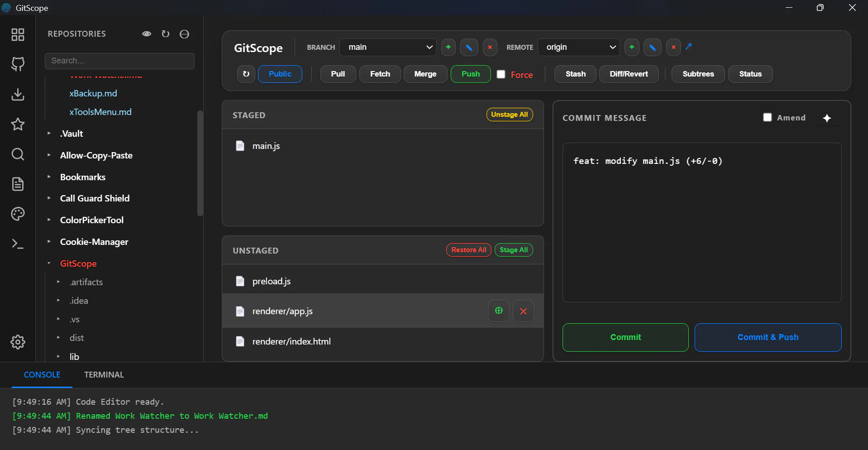This screenshot has height=450, width=868.
Task: Click the Fetch button
Action: click(380, 74)
